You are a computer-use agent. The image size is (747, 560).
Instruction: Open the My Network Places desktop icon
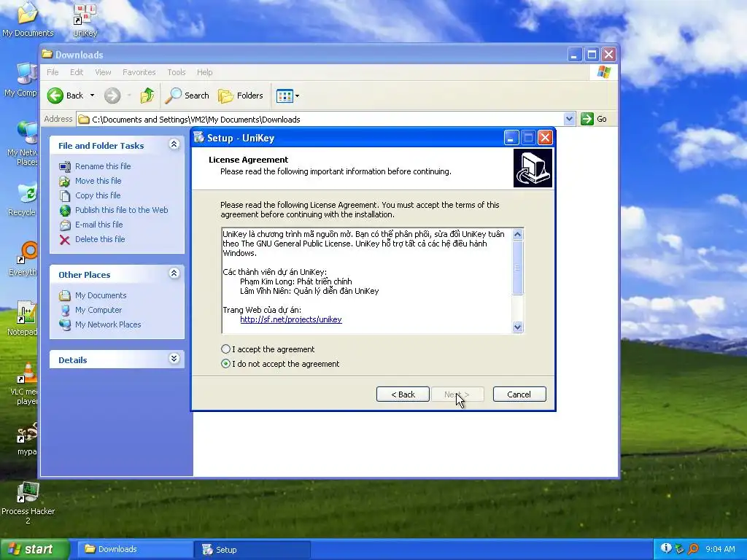click(x=27, y=133)
